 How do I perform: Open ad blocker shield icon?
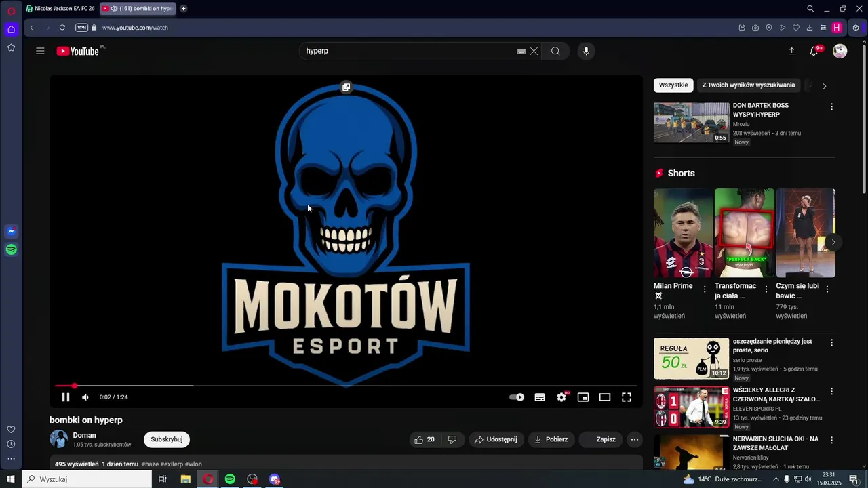point(769,28)
